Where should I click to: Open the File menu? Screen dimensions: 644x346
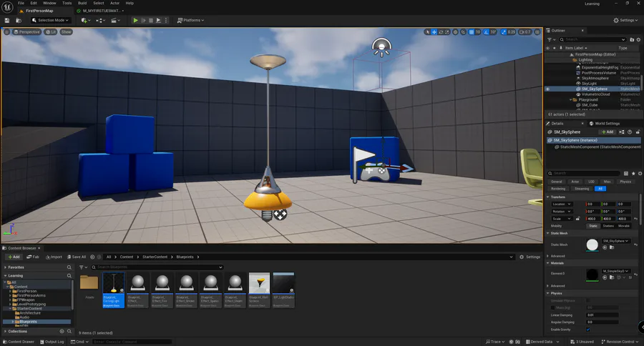pos(21,3)
